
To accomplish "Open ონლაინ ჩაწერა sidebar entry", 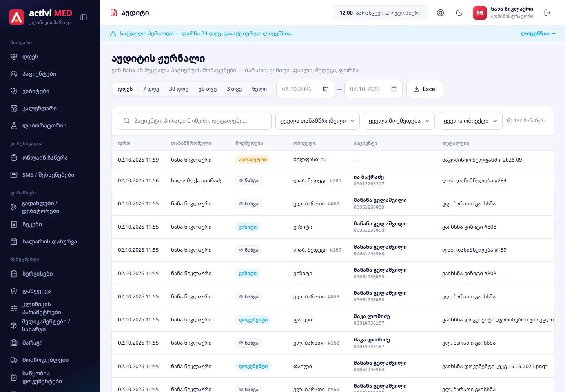I will point(50,158).
